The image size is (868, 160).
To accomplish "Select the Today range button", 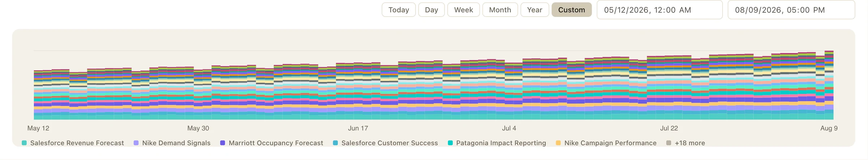I will [399, 10].
